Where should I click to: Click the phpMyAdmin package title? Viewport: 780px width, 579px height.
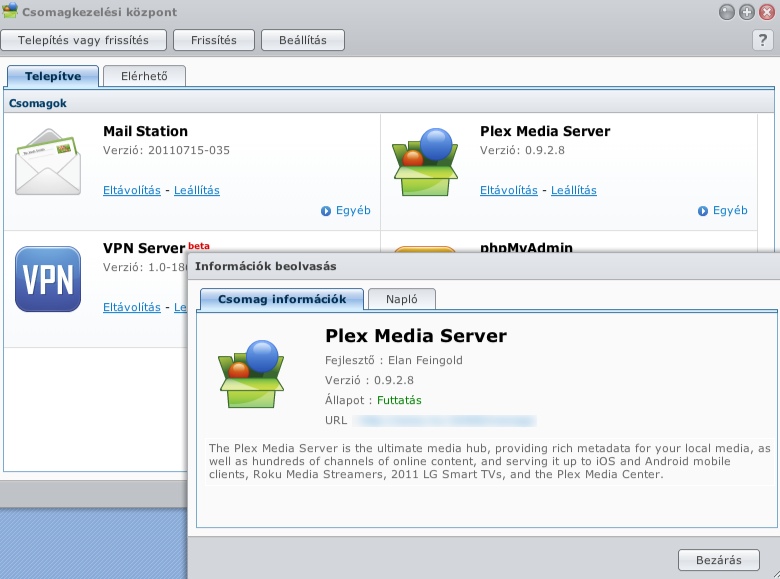click(526, 247)
